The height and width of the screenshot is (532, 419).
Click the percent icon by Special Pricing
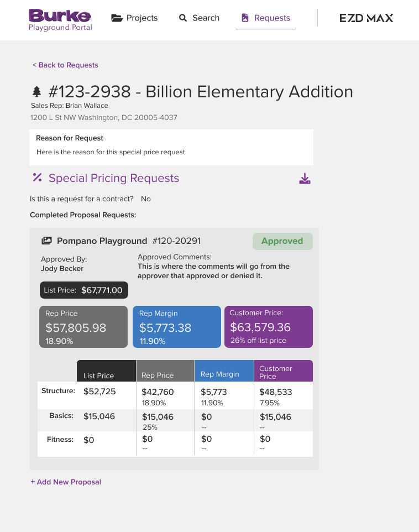click(x=38, y=177)
